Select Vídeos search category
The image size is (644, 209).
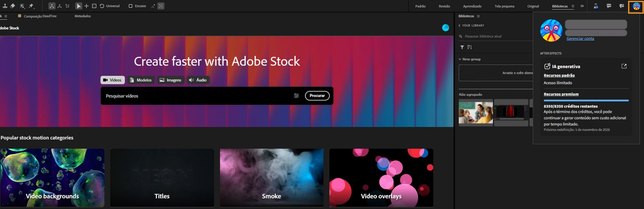coord(113,80)
